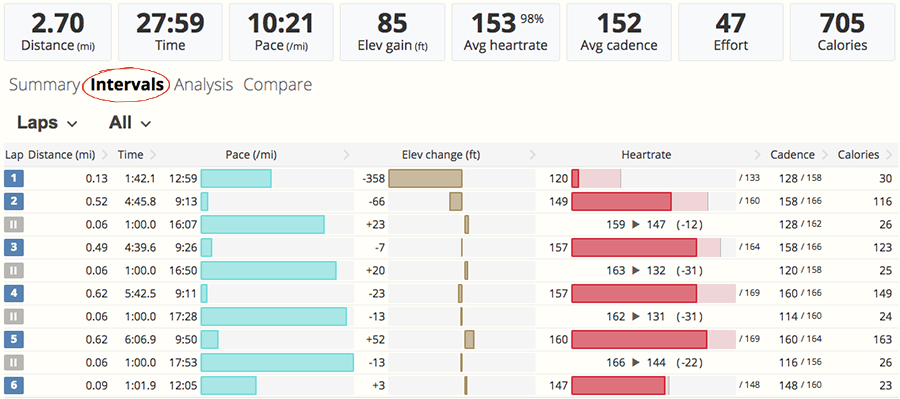Switch to the Compare tab
This screenshot has width=900, height=399.
click(278, 85)
